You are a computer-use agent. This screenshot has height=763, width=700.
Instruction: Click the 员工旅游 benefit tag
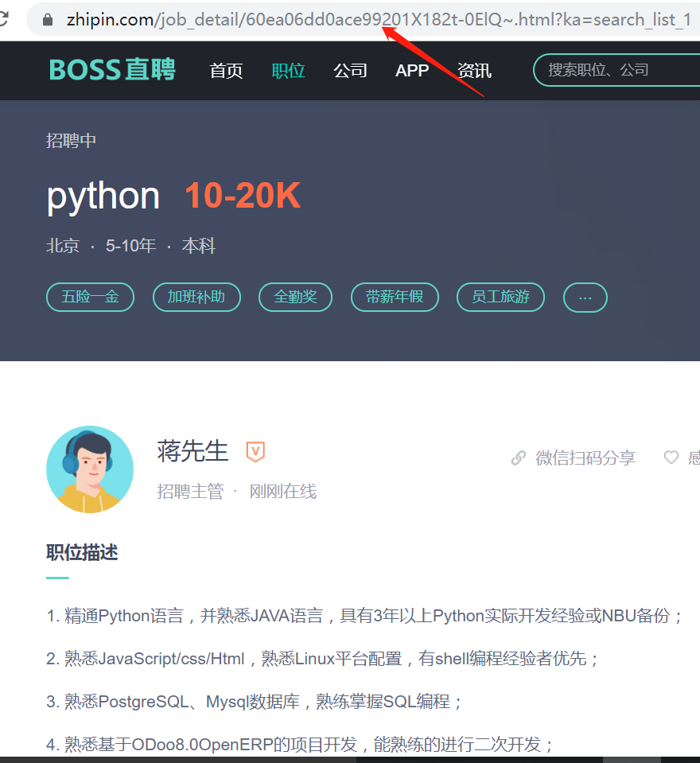[x=500, y=297]
